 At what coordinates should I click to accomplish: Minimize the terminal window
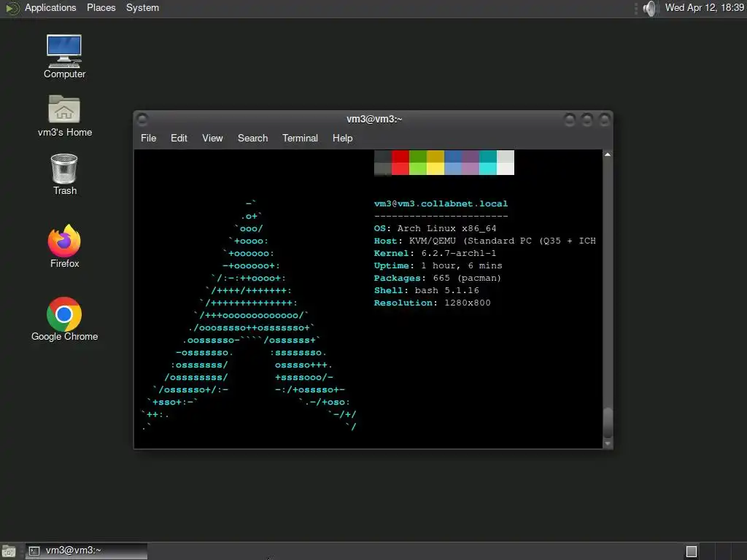(569, 120)
